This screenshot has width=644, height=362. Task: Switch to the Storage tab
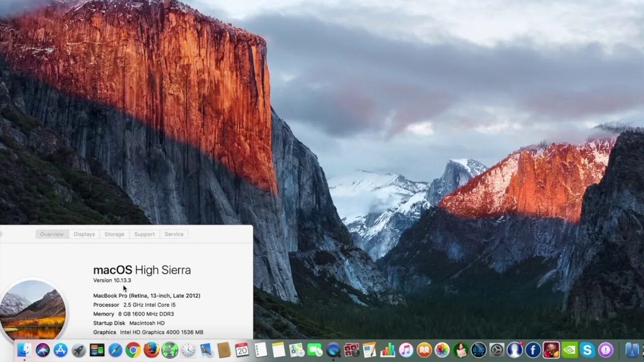pos(114,234)
